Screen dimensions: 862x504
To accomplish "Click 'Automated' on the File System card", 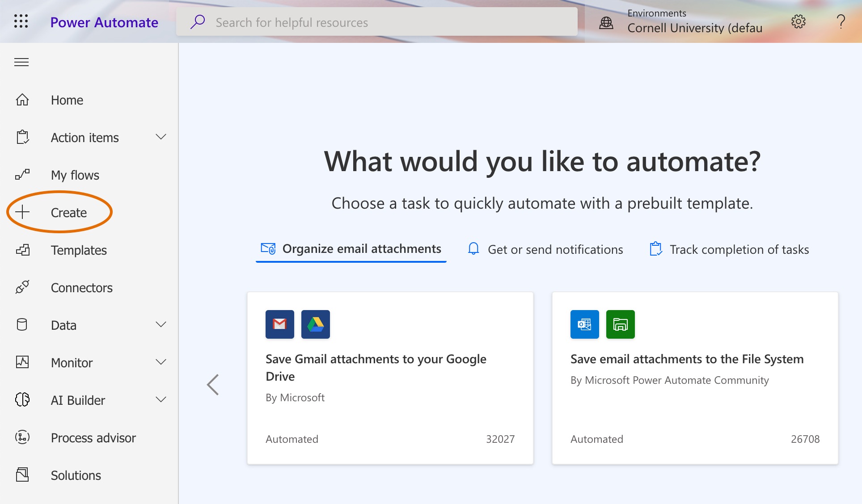I will 597,439.
